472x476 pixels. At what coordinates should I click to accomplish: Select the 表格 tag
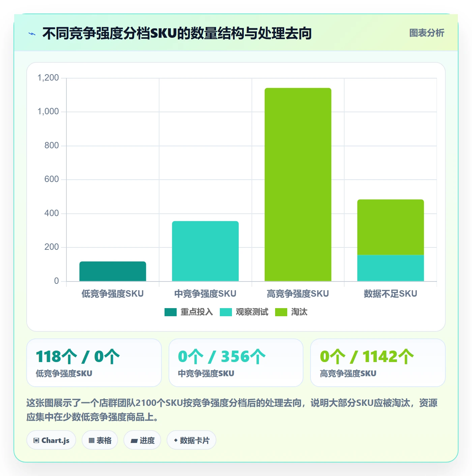(x=100, y=440)
